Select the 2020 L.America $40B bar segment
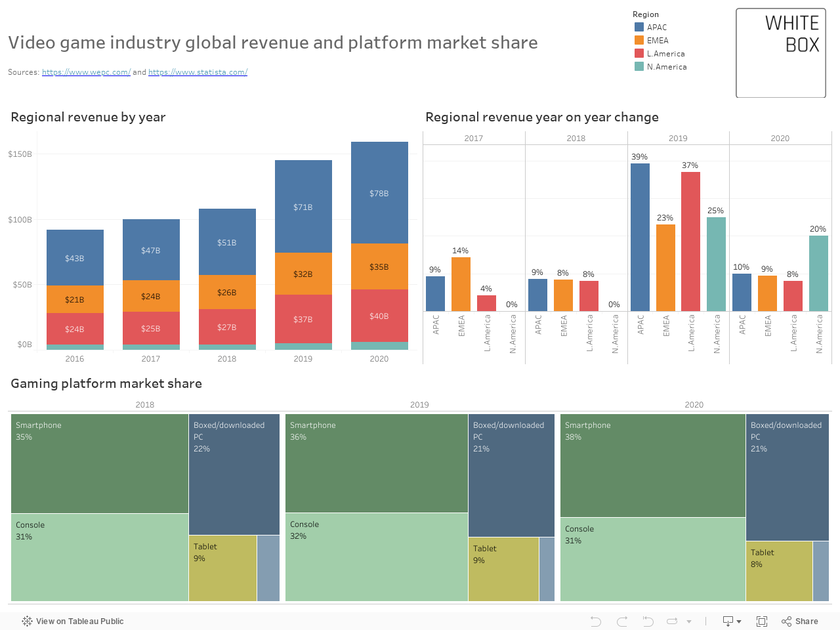The image size is (840, 630). pyautogui.click(x=379, y=316)
